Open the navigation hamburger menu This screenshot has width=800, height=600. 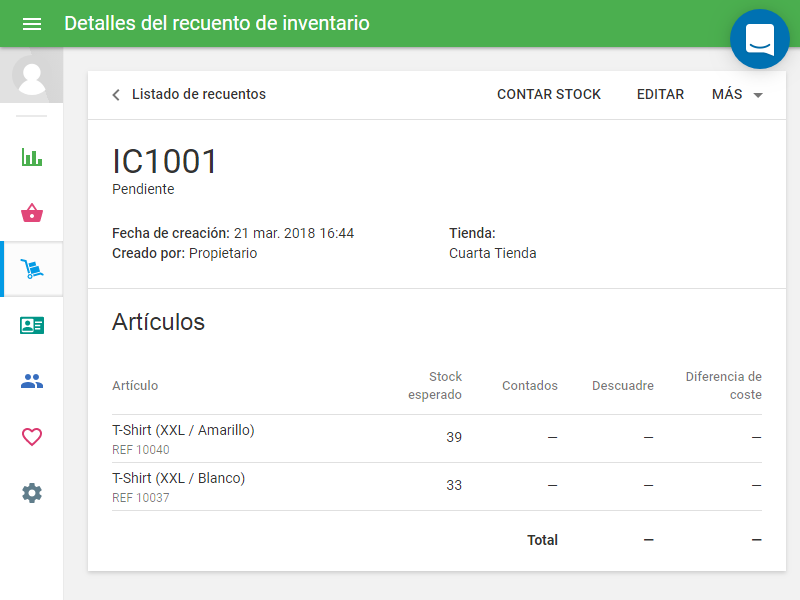coord(32,23)
